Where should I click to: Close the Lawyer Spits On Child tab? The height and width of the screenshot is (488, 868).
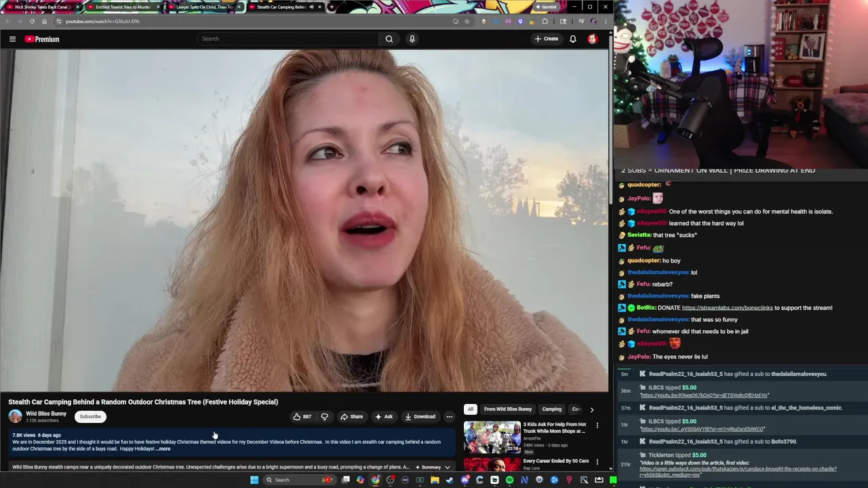coord(239,7)
